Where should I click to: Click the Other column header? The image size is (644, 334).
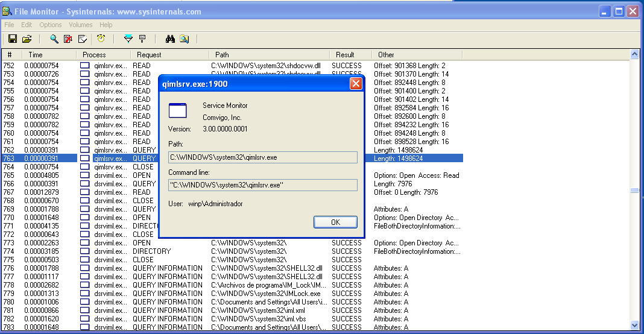click(x=417, y=55)
